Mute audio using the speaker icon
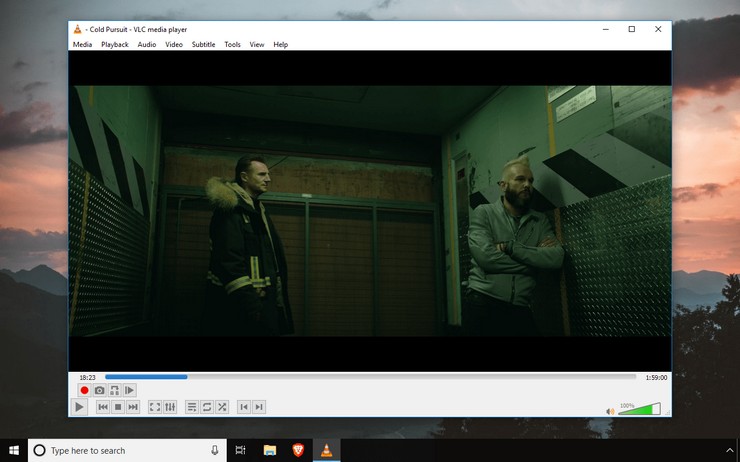Image resolution: width=740 pixels, height=462 pixels. point(610,410)
